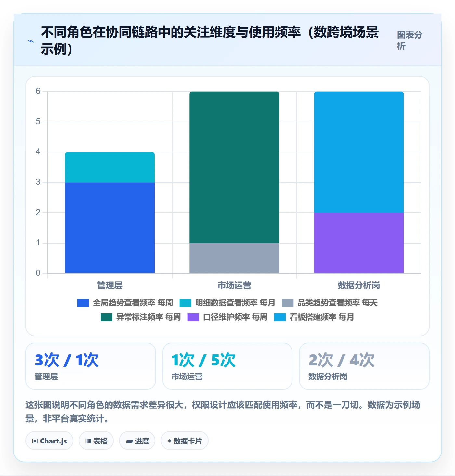
Task: Click the 2次 / 4次 stat value
Action: coord(341,360)
